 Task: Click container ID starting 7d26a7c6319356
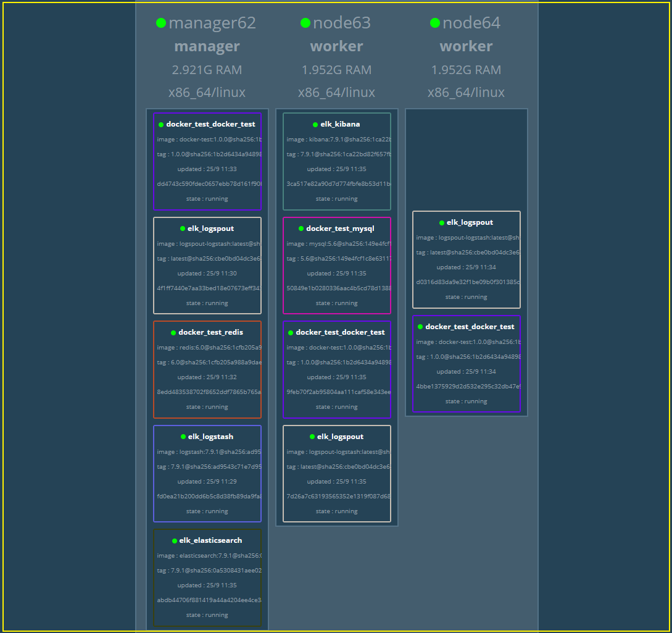pos(339,496)
